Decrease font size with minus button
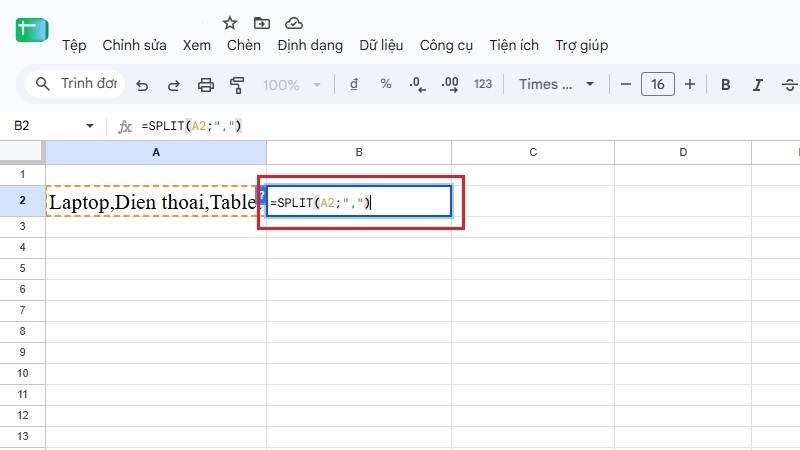Image resolution: width=800 pixels, height=450 pixels. tap(626, 84)
